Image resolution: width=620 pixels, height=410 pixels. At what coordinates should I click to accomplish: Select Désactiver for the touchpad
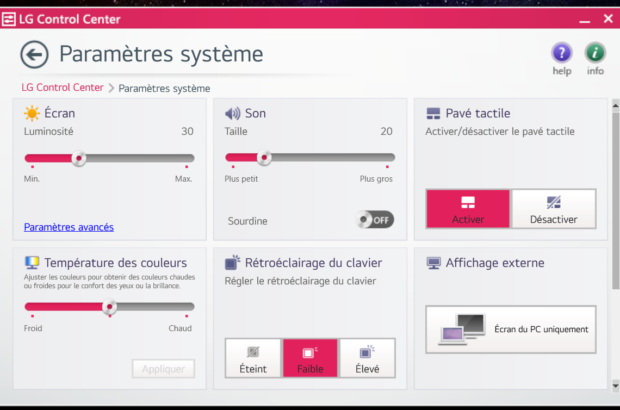pos(553,209)
